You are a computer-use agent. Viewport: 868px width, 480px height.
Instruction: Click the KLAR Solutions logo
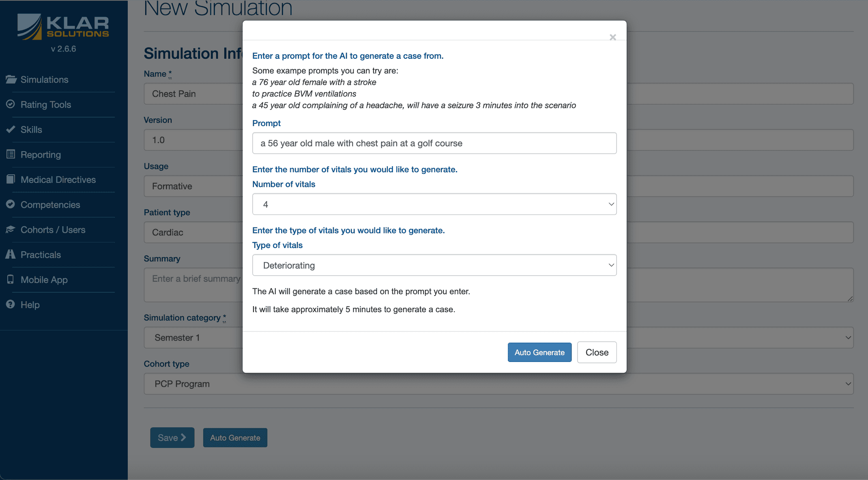63,27
